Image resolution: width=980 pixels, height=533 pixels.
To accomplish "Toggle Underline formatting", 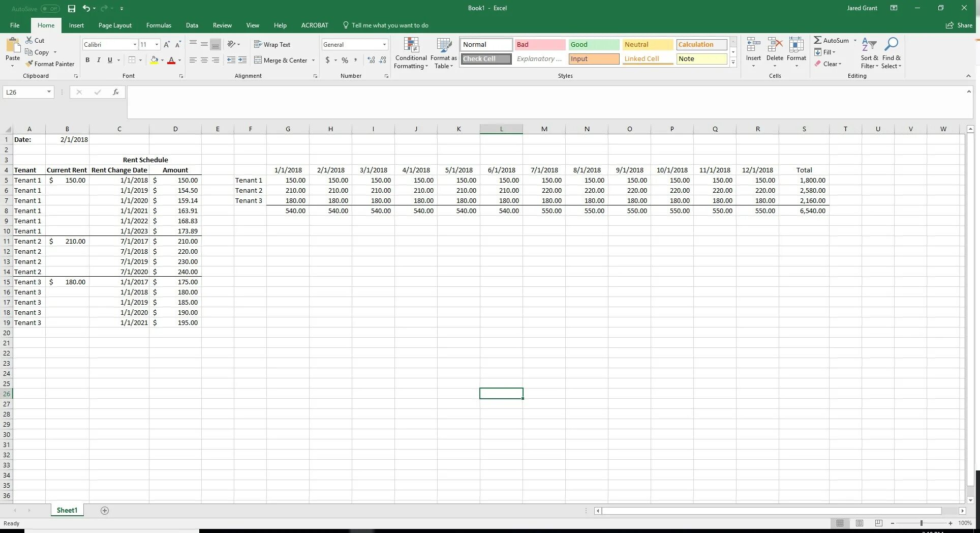I will (110, 60).
